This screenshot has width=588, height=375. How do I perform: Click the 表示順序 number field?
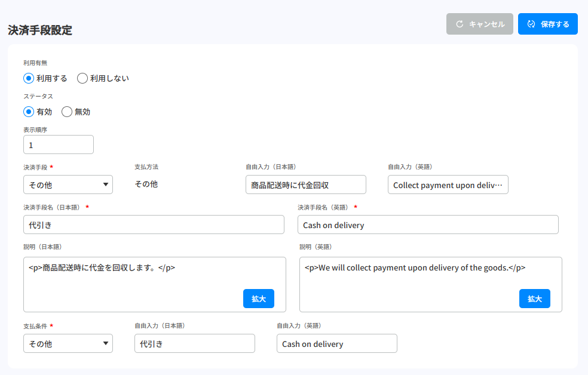point(59,145)
